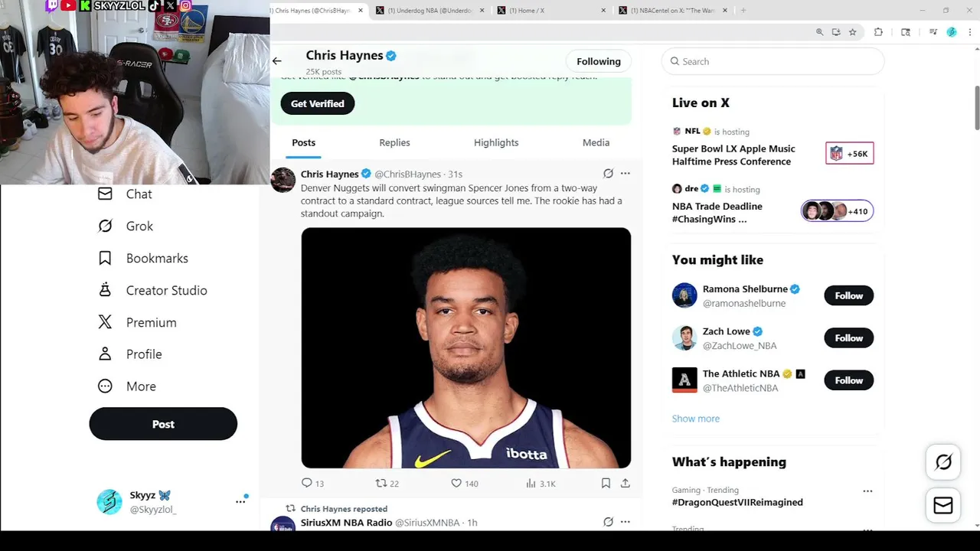980x551 pixels.
Task: Join dre's space with +410 listeners
Action: click(837, 211)
